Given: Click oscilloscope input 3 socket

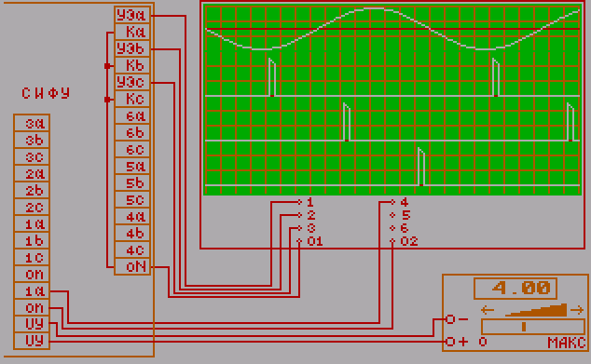Looking at the screenshot, I should (299, 228).
